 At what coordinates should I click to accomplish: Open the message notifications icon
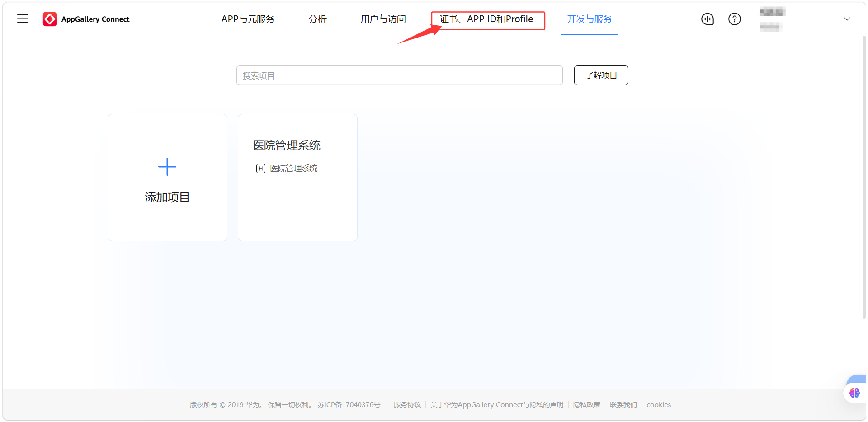click(x=708, y=19)
